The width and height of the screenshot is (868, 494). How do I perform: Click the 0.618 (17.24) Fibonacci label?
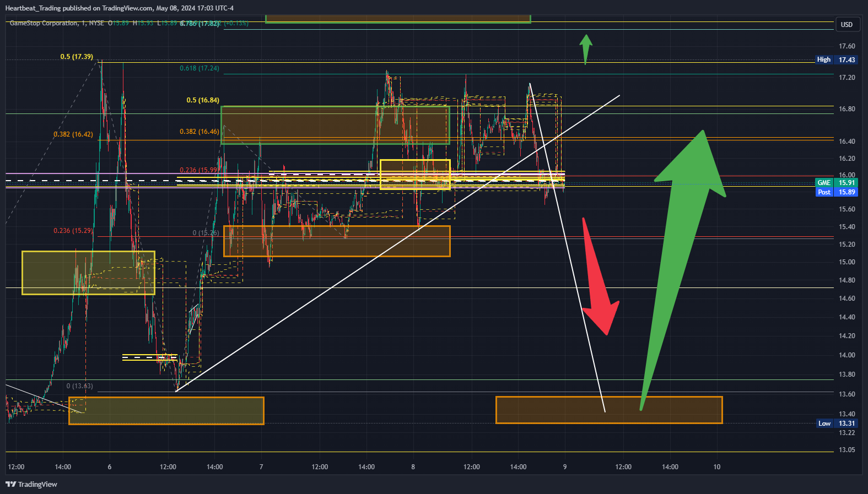(200, 68)
